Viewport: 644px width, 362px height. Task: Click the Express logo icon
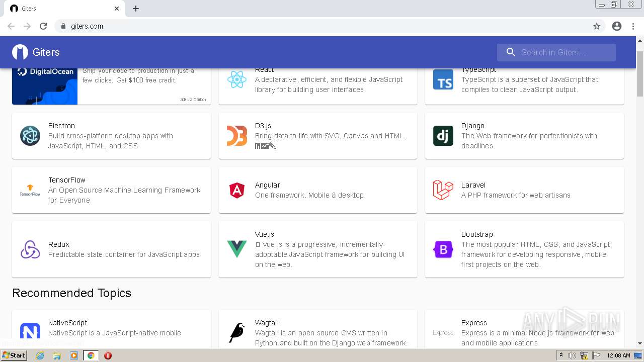[443, 332]
